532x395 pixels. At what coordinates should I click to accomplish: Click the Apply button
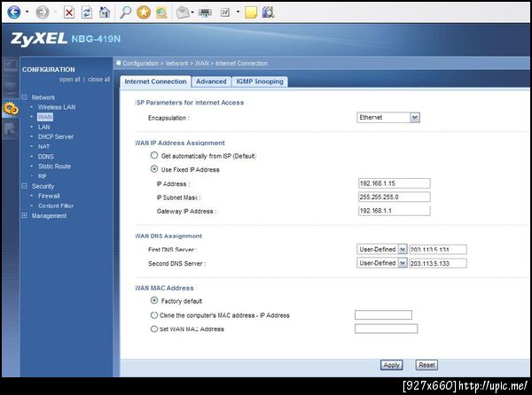point(392,365)
